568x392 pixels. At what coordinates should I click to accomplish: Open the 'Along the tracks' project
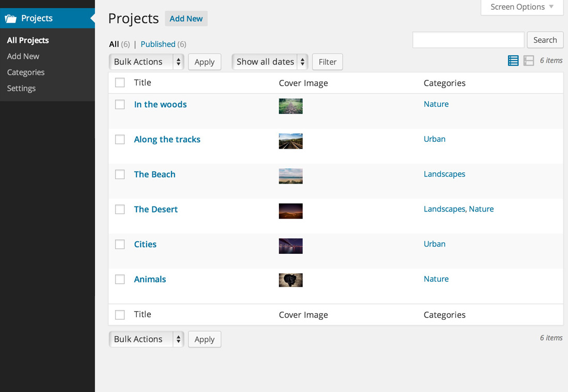click(167, 139)
